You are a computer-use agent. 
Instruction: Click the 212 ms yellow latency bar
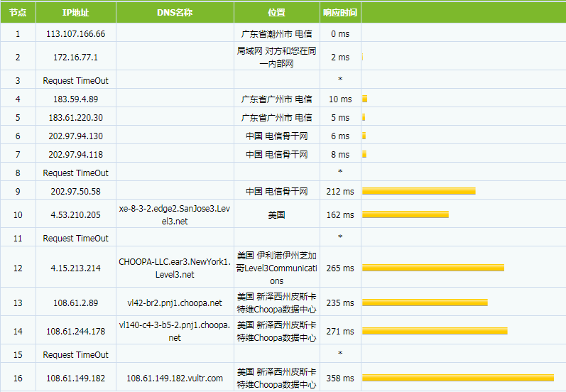coord(418,191)
